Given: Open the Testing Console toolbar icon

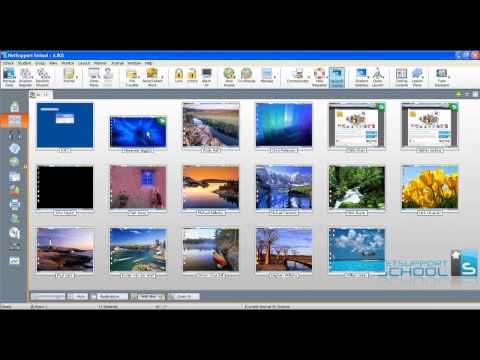Looking at the screenshot, I should (402, 77).
